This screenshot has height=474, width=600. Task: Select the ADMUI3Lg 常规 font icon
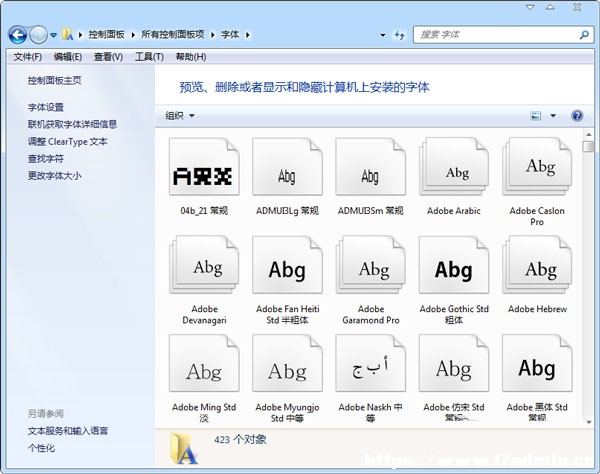pos(287,167)
